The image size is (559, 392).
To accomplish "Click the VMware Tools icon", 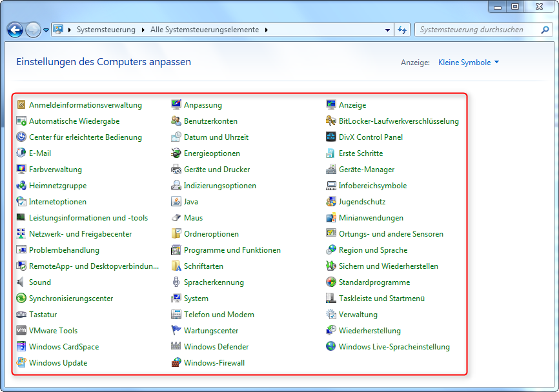I will pyautogui.click(x=21, y=331).
